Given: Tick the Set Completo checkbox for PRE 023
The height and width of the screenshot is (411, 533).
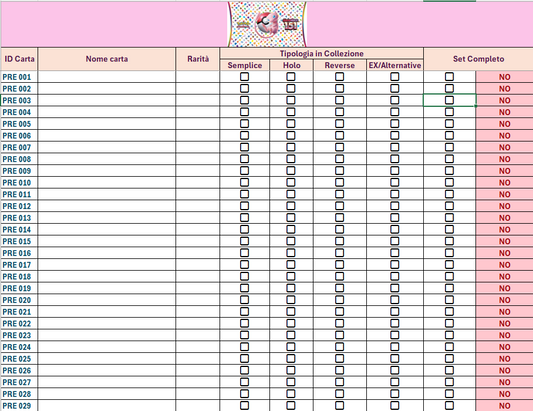Looking at the screenshot, I should tap(449, 335).
